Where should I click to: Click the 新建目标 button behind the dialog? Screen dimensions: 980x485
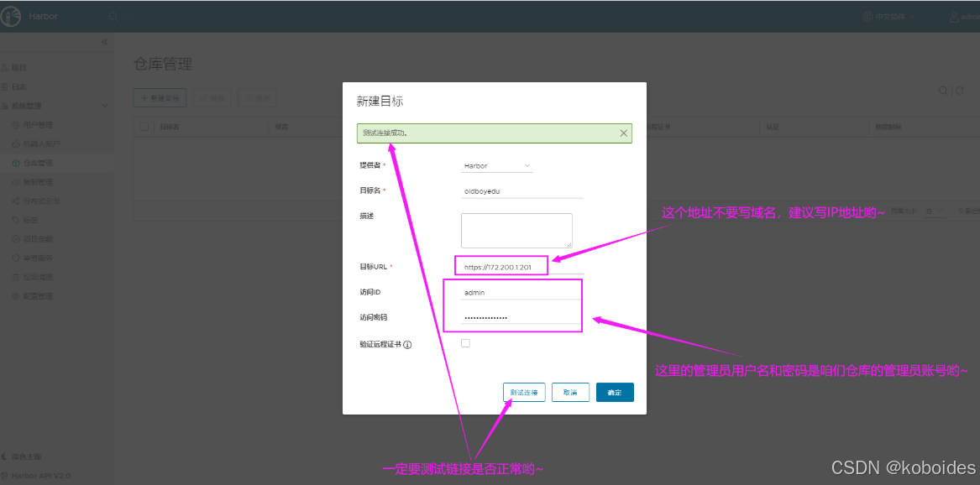[x=160, y=98]
